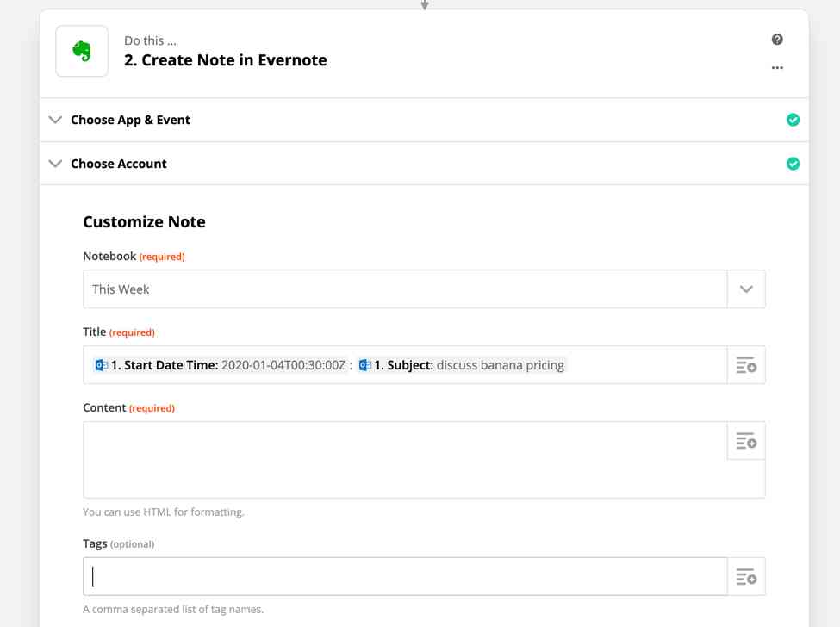Click 'You can use HTML for formatting.' hint
The image size is (840, 627).
point(164,512)
